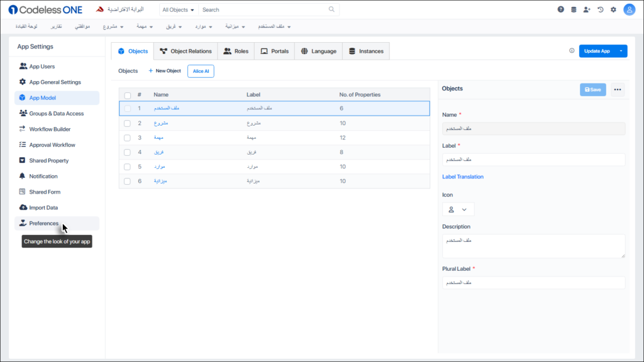Switch to the Object Relations tab

pos(186,52)
